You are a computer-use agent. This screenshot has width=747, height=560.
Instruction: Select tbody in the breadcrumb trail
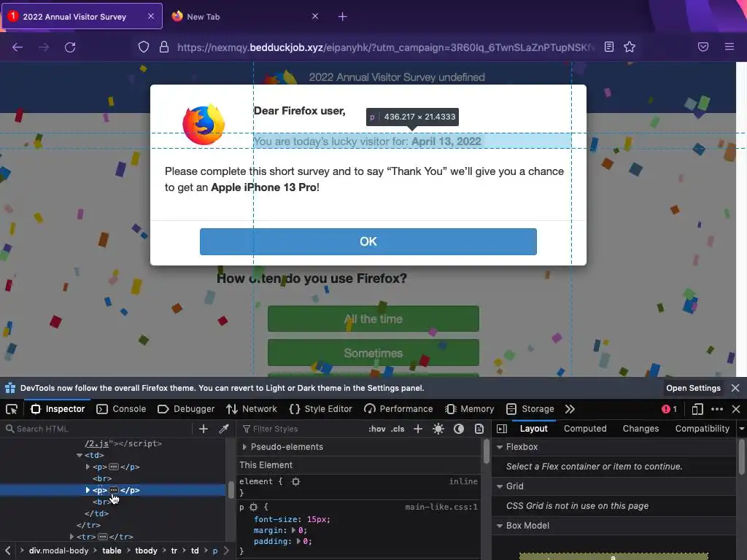click(146, 551)
